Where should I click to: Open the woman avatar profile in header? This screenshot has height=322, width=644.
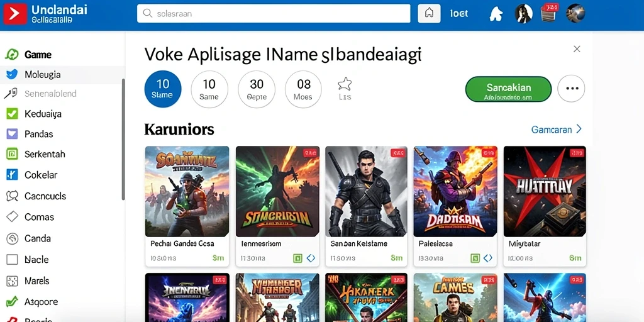pyautogui.click(x=524, y=14)
